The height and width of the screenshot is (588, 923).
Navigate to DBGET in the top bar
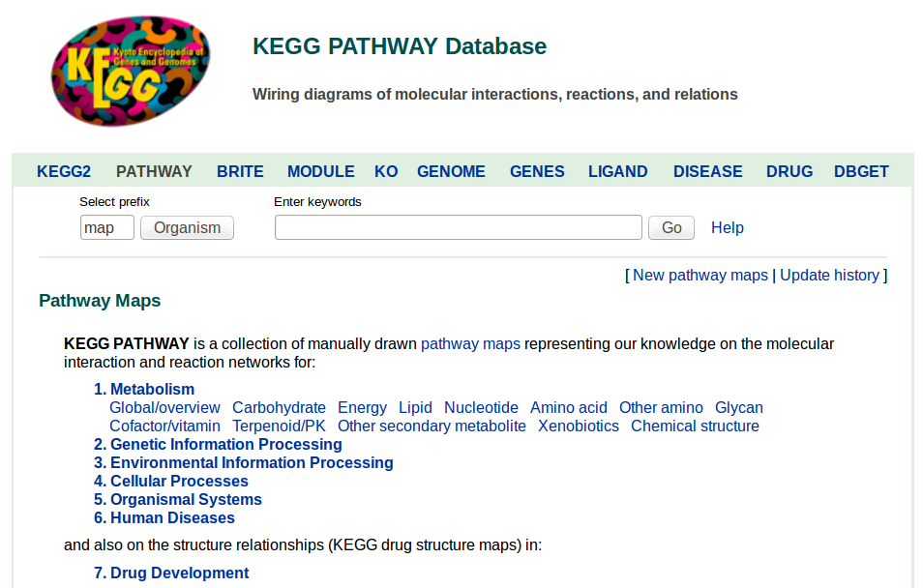(x=861, y=171)
